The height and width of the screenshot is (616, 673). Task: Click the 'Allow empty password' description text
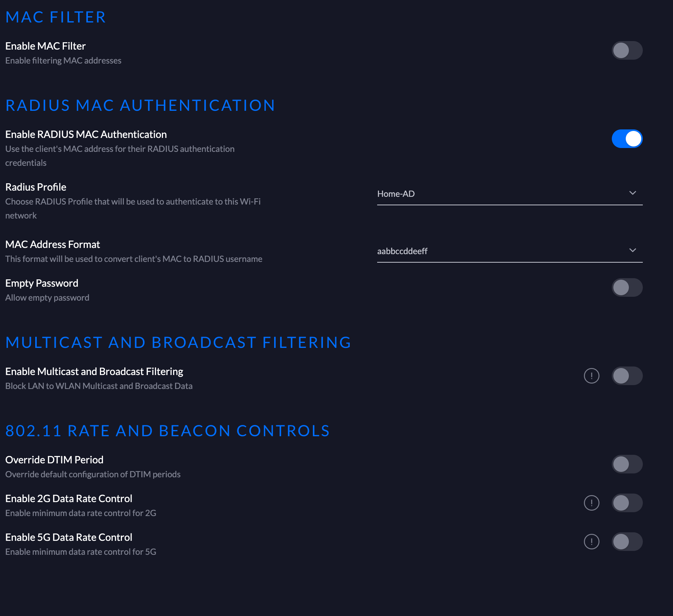pyautogui.click(x=47, y=298)
